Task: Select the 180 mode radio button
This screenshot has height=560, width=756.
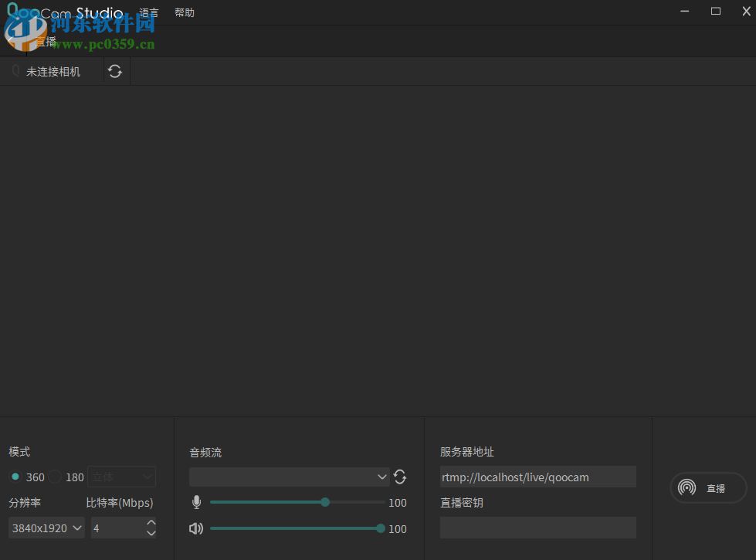Action: coord(54,477)
